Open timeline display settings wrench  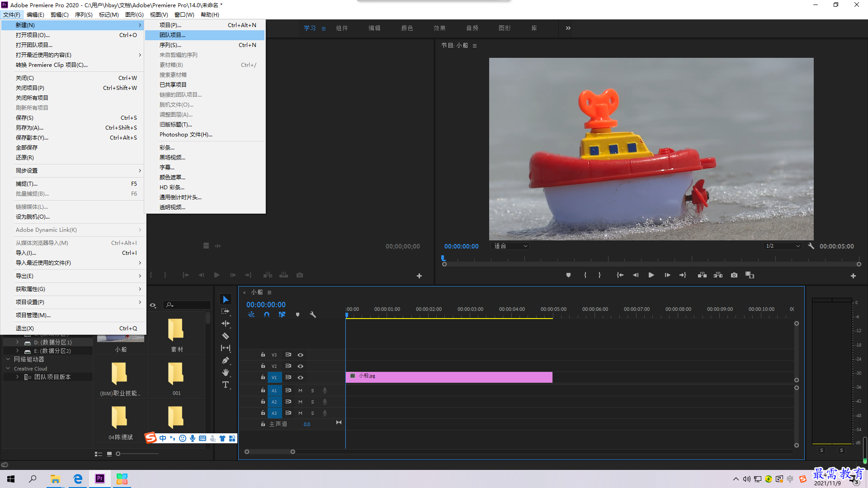[x=313, y=314]
